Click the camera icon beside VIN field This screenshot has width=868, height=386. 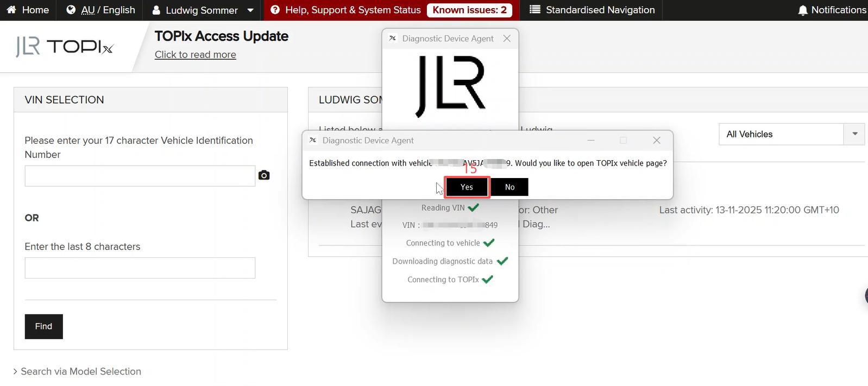tap(264, 175)
